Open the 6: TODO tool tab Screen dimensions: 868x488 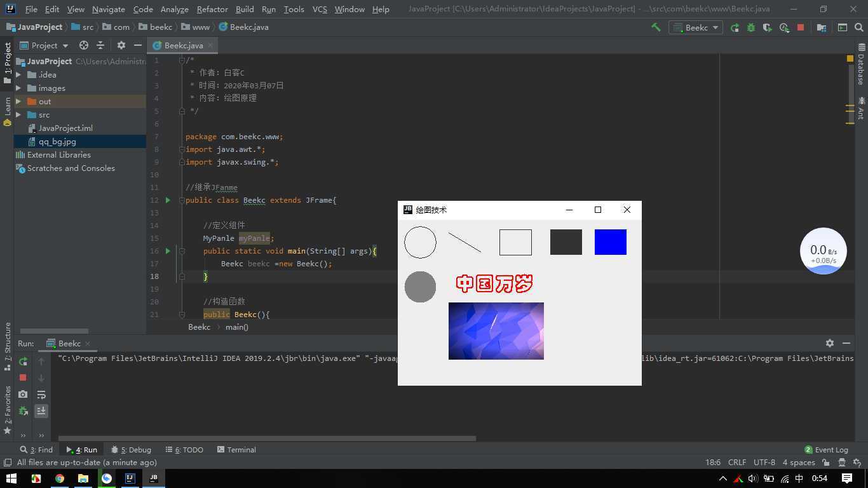click(x=184, y=449)
